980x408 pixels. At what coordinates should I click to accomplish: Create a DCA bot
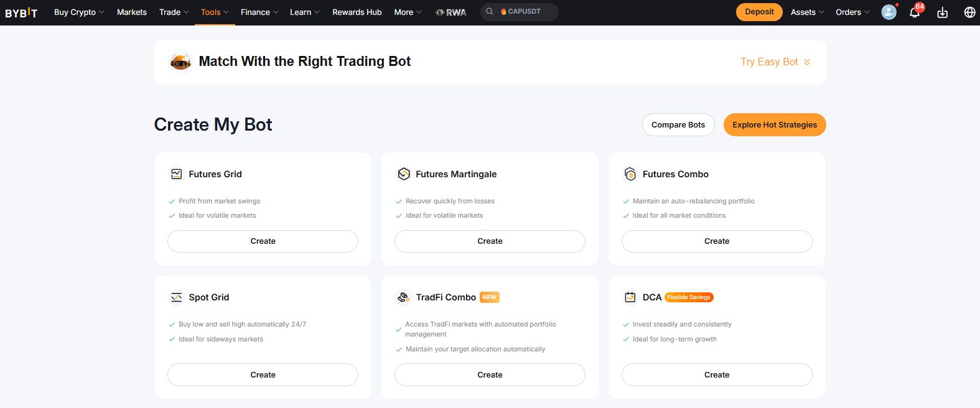(717, 375)
